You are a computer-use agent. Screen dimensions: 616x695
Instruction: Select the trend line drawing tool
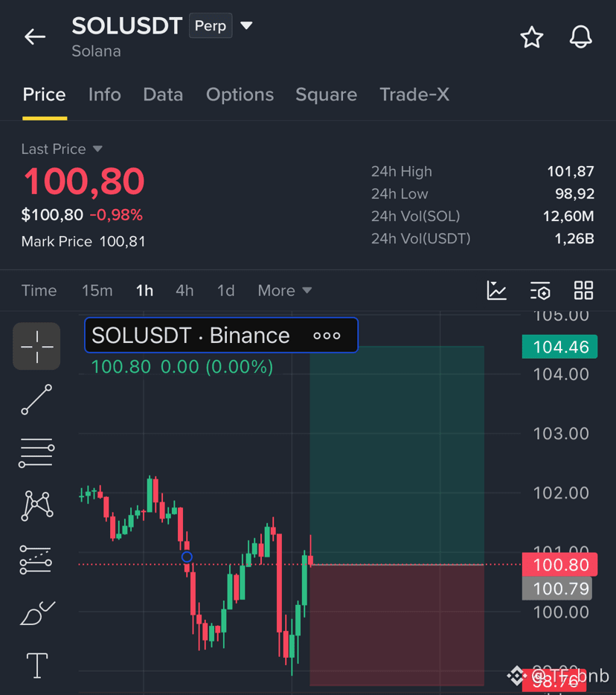point(36,400)
